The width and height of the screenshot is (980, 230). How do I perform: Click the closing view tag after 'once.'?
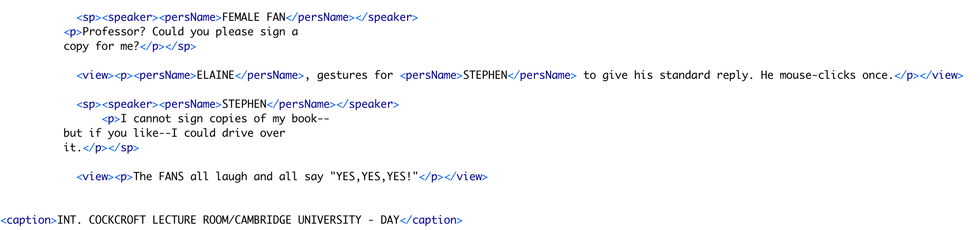[x=944, y=75]
